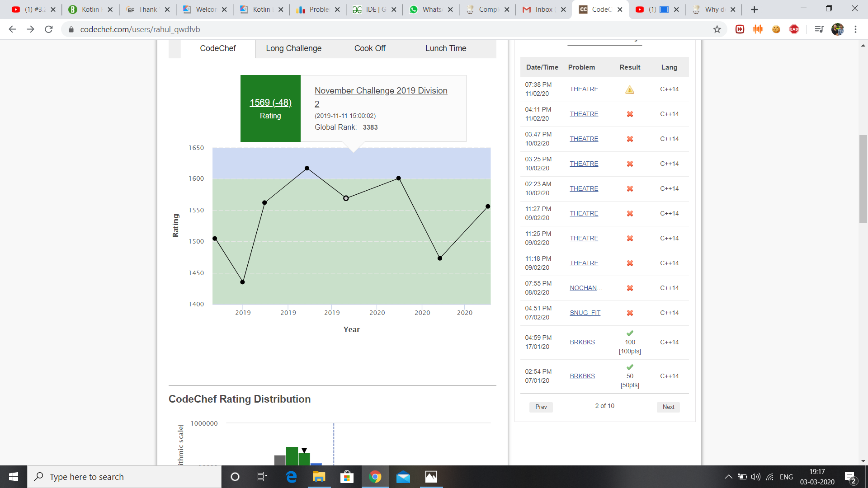868x488 pixels.
Task: Open November Challenge 2019 Division 2 link
Action: [381, 91]
